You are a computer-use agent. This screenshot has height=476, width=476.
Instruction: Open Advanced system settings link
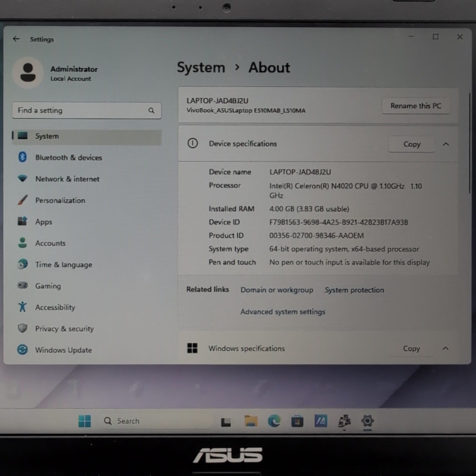click(x=283, y=312)
